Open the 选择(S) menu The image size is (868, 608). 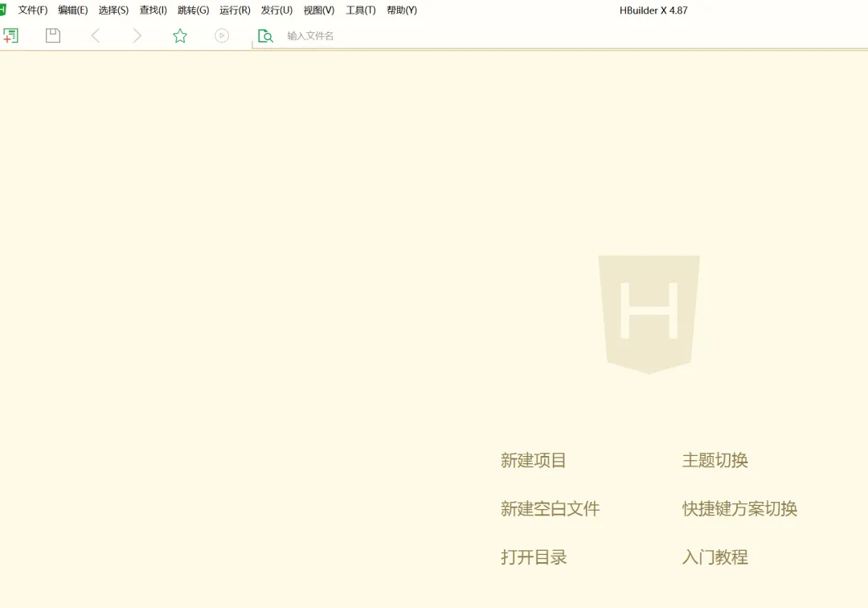pyautogui.click(x=113, y=10)
